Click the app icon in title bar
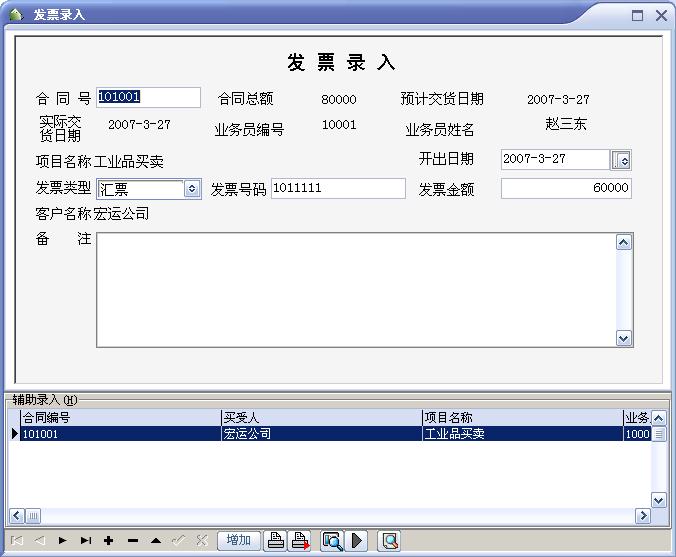The height and width of the screenshot is (557, 676). click(16, 15)
